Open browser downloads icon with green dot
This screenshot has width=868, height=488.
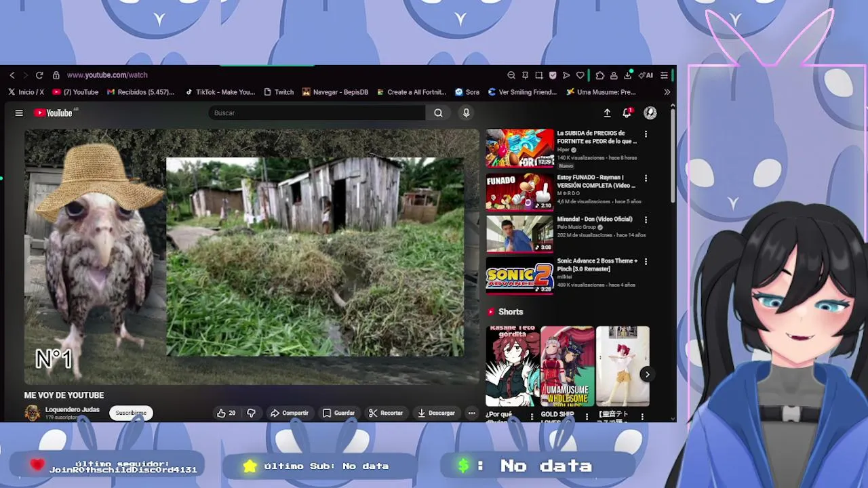(628, 75)
